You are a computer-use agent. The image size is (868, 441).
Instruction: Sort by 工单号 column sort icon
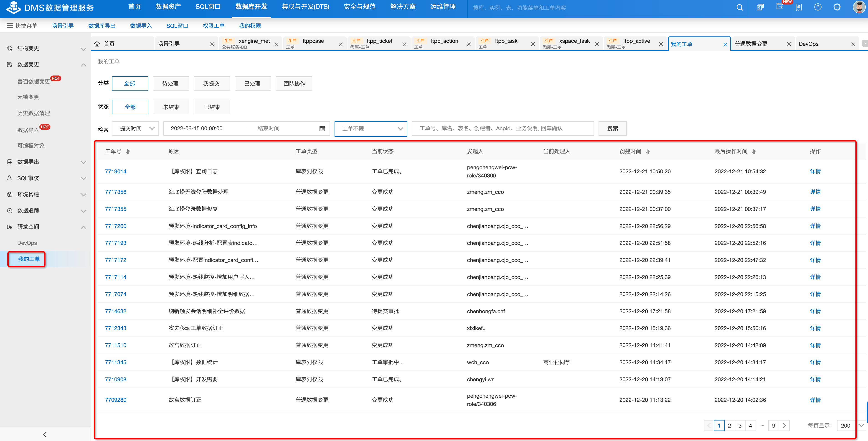(128, 152)
